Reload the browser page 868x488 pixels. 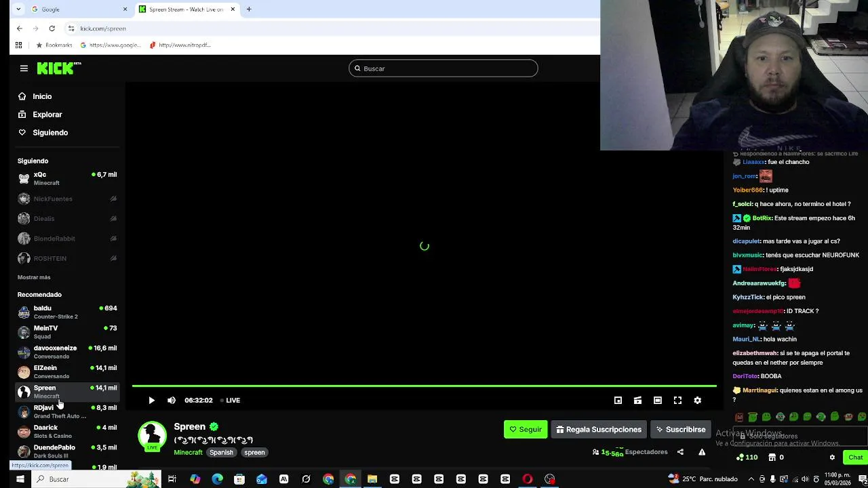point(52,28)
